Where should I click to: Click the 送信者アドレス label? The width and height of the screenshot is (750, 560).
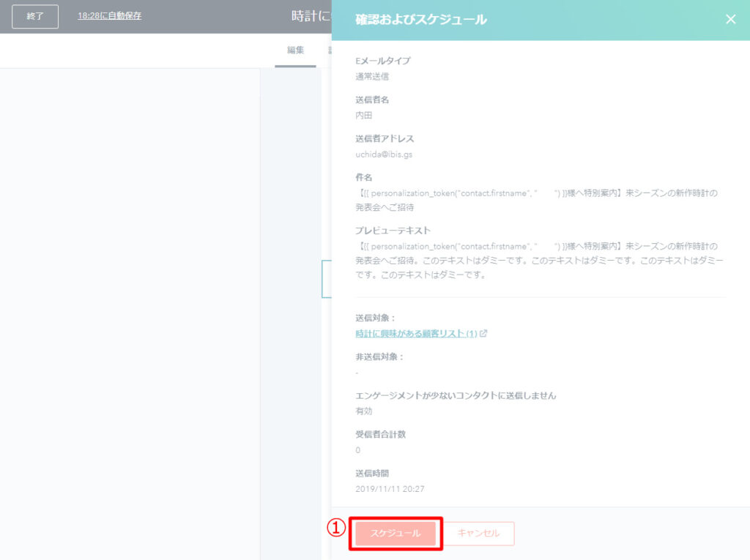point(385,138)
